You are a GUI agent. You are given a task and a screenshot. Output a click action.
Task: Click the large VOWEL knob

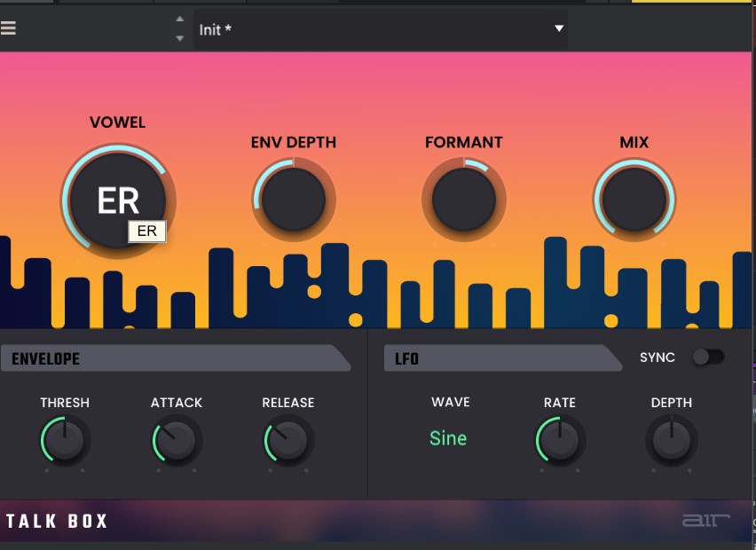click(x=117, y=200)
